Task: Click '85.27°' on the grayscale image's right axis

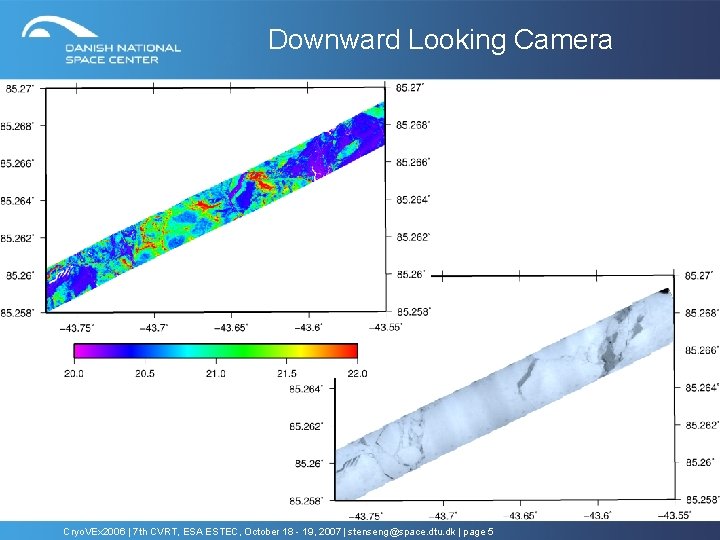Action: [x=699, y=276]
